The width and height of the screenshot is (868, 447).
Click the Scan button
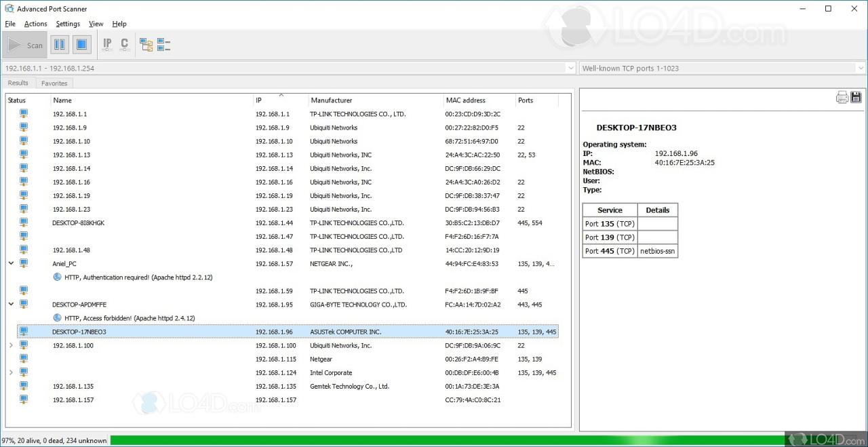pos(25,45)
